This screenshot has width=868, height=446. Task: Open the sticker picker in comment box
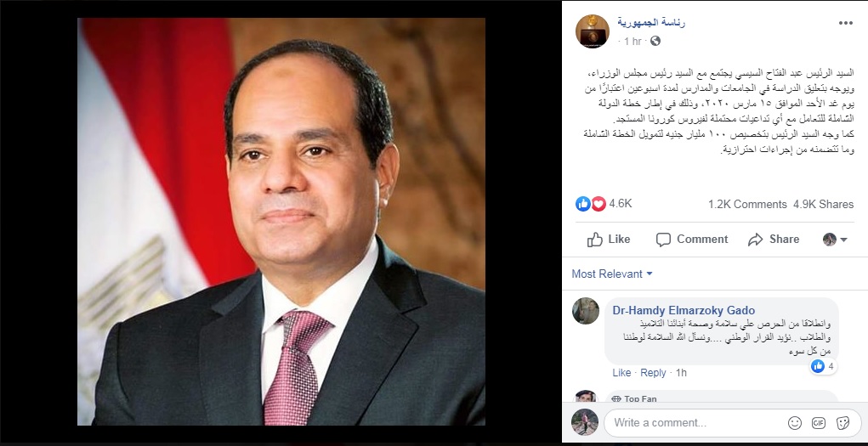[x=842, y=423]
